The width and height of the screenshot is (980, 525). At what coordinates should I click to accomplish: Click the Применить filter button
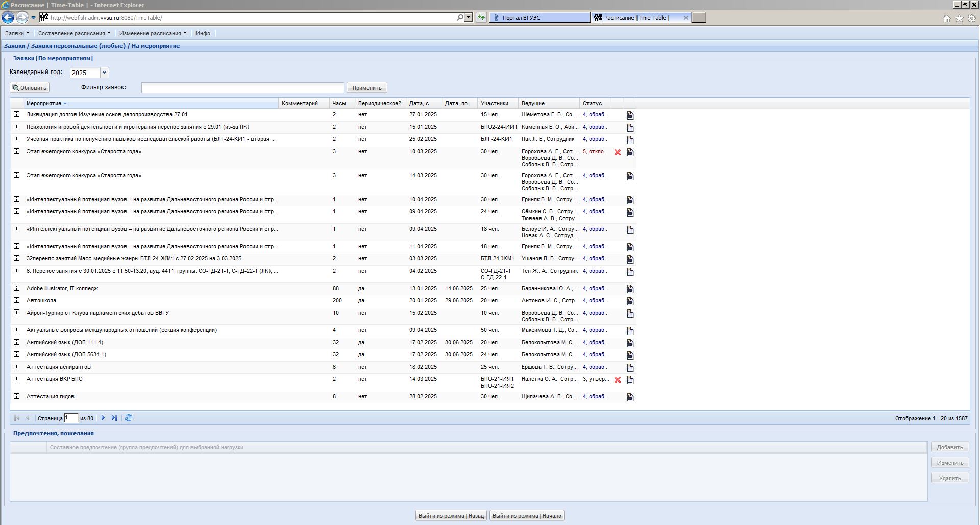point(366,88)
